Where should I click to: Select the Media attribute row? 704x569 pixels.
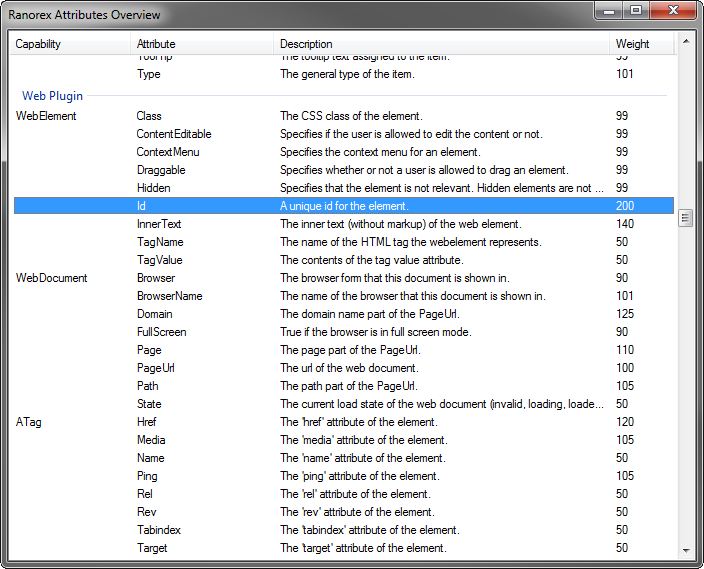point(344,440)
